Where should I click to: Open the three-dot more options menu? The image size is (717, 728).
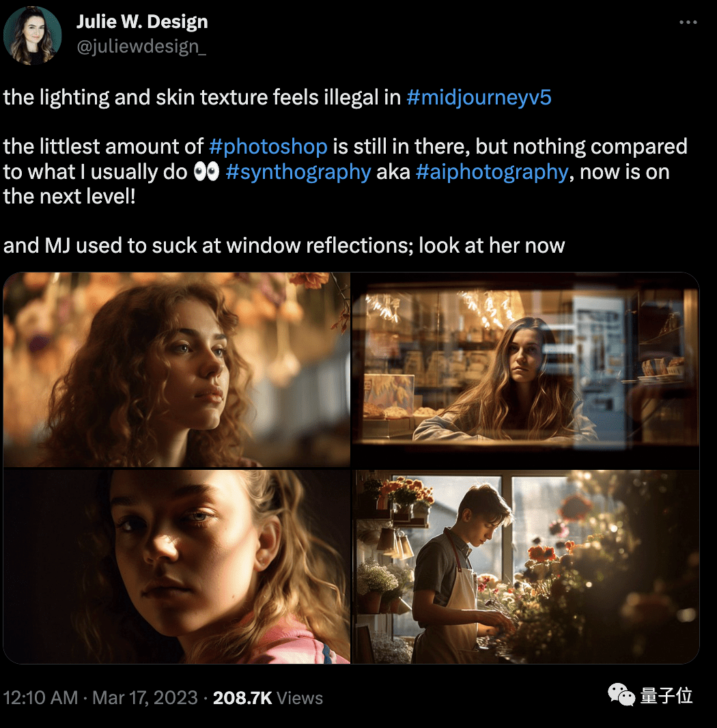(x=688, y=23)
